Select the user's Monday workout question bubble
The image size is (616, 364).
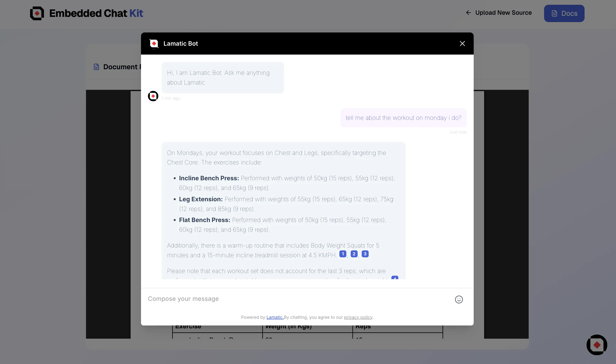(x=404, y=118)
